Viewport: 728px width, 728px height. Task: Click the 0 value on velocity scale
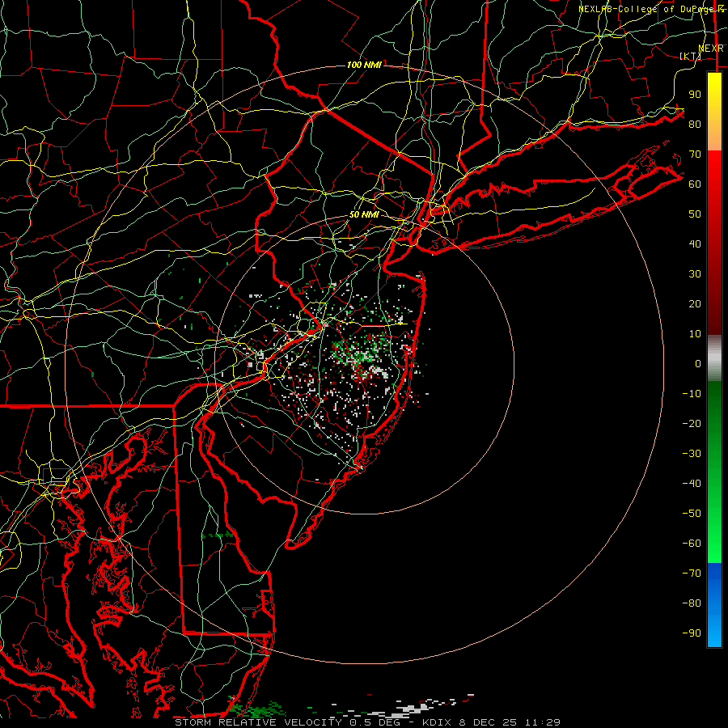click(x=698, y=363)
